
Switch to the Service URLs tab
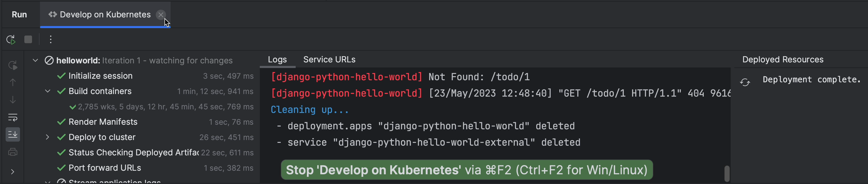point(329,60)
